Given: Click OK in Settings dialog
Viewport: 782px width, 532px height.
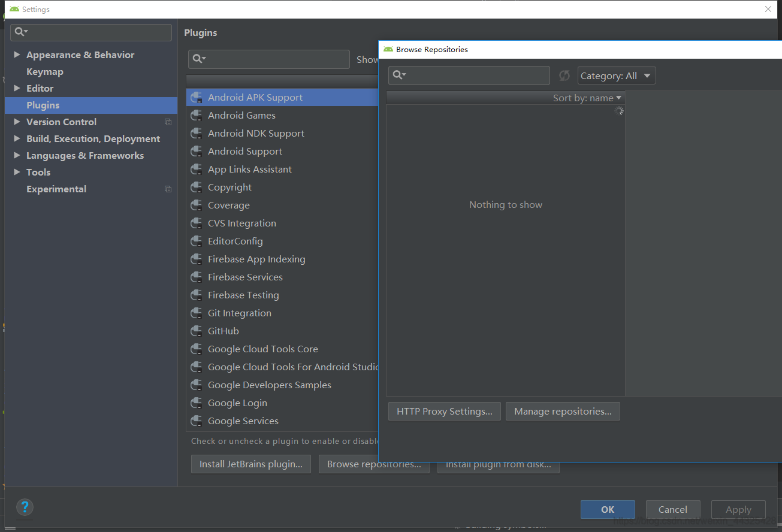Looking at the screenshot, I should 608,509.
